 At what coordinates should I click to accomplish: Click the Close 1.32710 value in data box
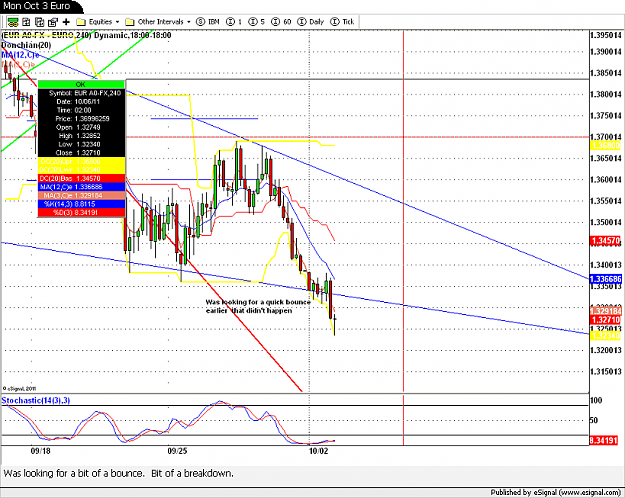pos(88,153)
